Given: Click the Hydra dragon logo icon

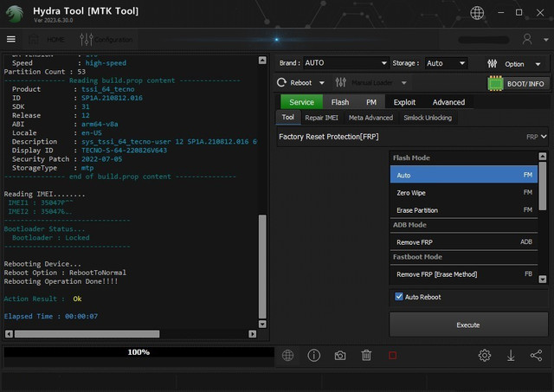Looking at the screenshot, I should [15, 14].
